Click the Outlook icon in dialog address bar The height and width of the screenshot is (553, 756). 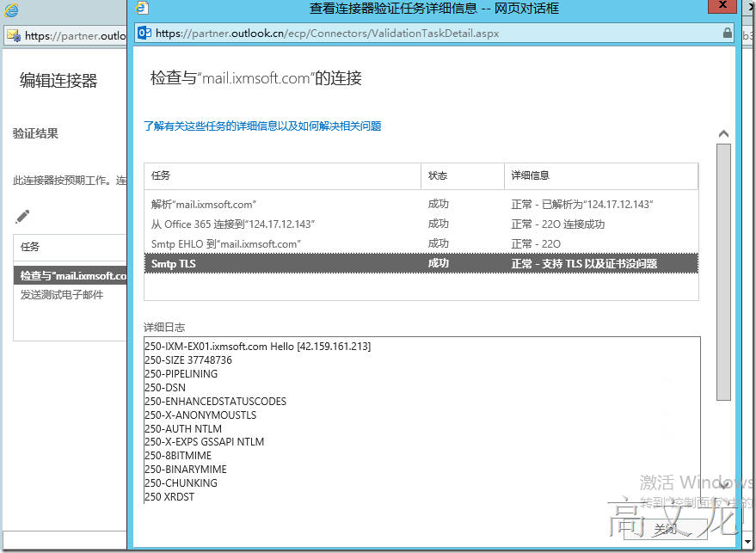coord(144,33)
